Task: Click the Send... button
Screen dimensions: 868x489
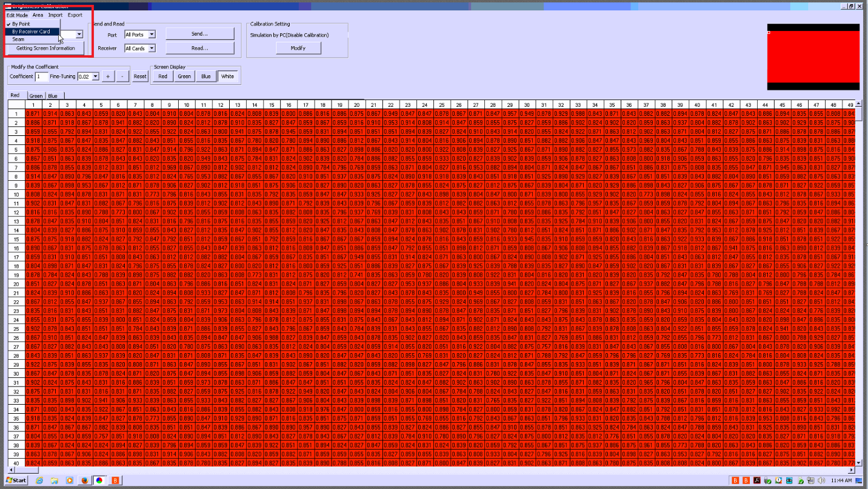Action: [199, 34]
